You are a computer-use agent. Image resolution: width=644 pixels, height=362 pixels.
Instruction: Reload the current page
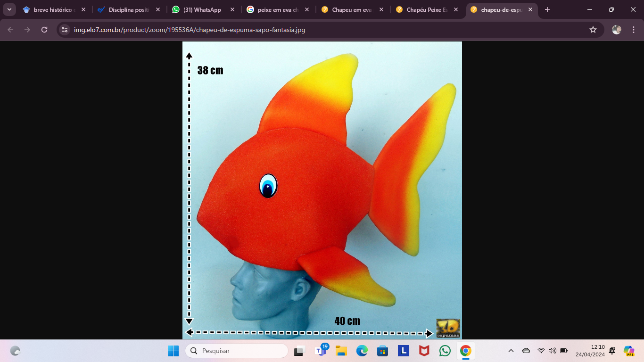[44, 30]
